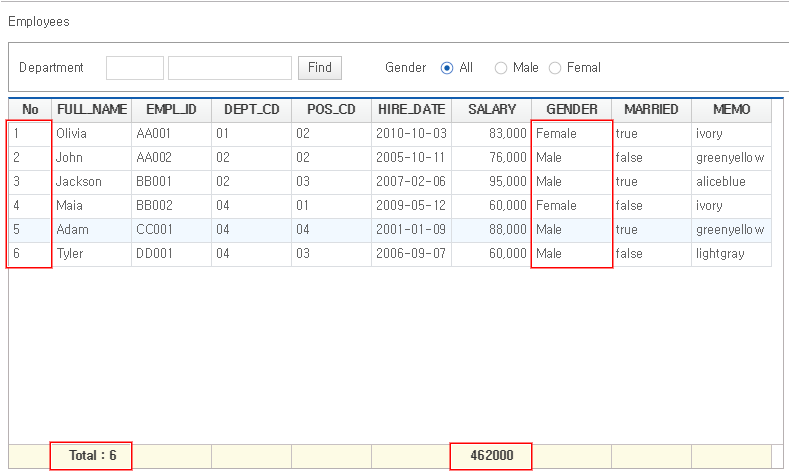Image resolution: width=790 pixels, height=475 pixels.
Task: Click Tyler's memo cell lightgray
Action: click(x=732, y=254)
